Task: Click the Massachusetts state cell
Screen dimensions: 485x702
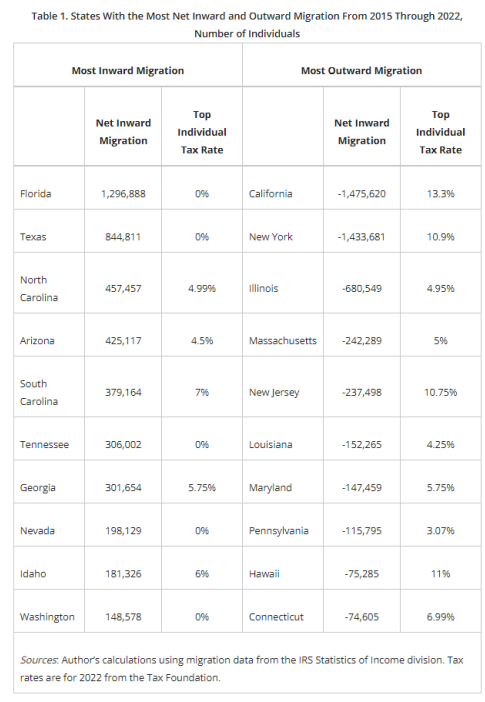Action: (x=283, y=341)
